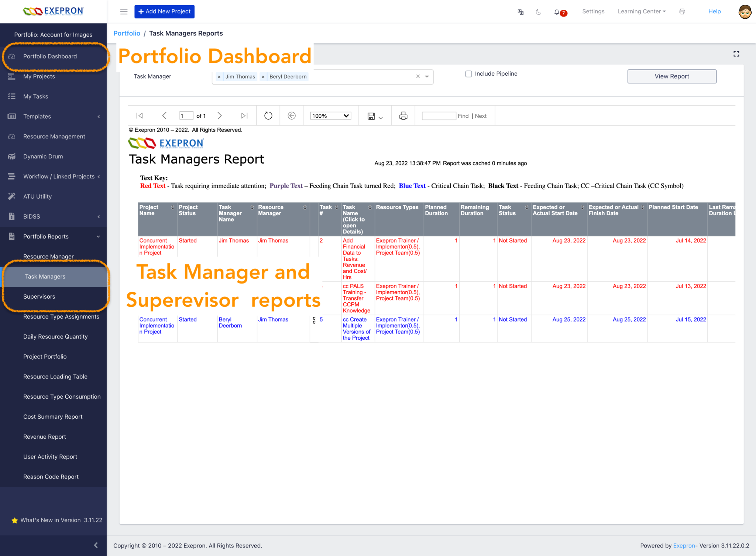The image size is (756, 556).
Task: Open the translate language icon
Action: pos(520,12)
